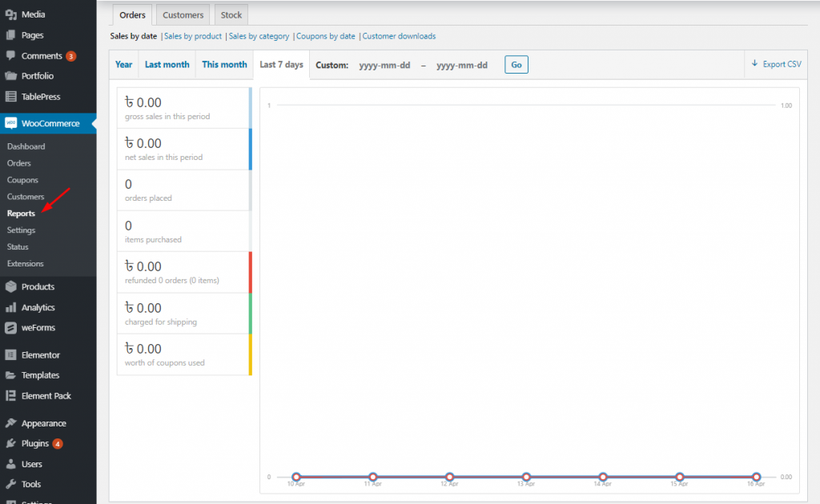
Task: Click the Export CSV download arrow
Action: pyautogui.click(x=754, y=64)
